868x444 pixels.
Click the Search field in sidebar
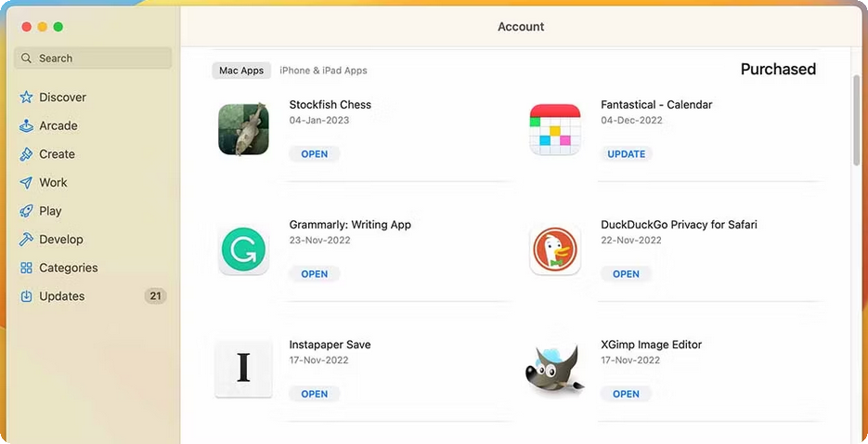click(93, 59)
